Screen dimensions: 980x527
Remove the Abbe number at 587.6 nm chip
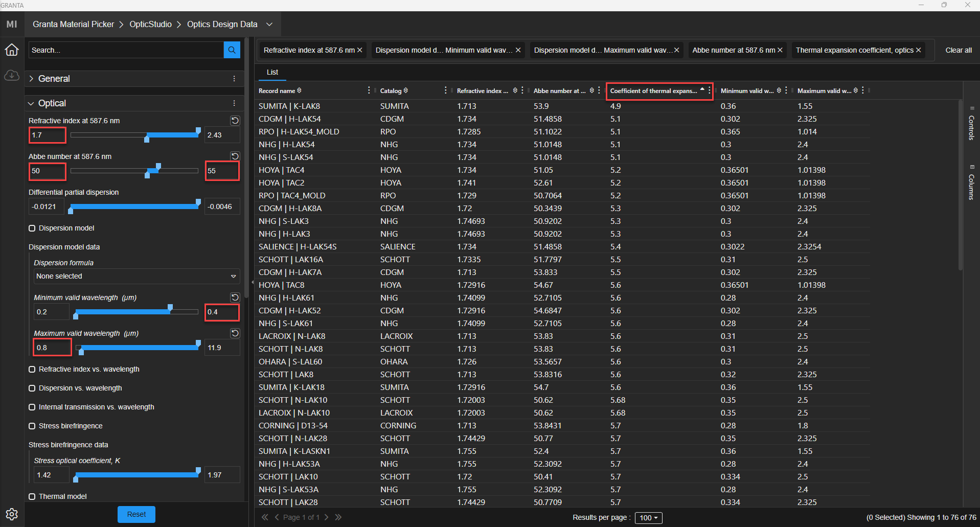coord(780,50)
